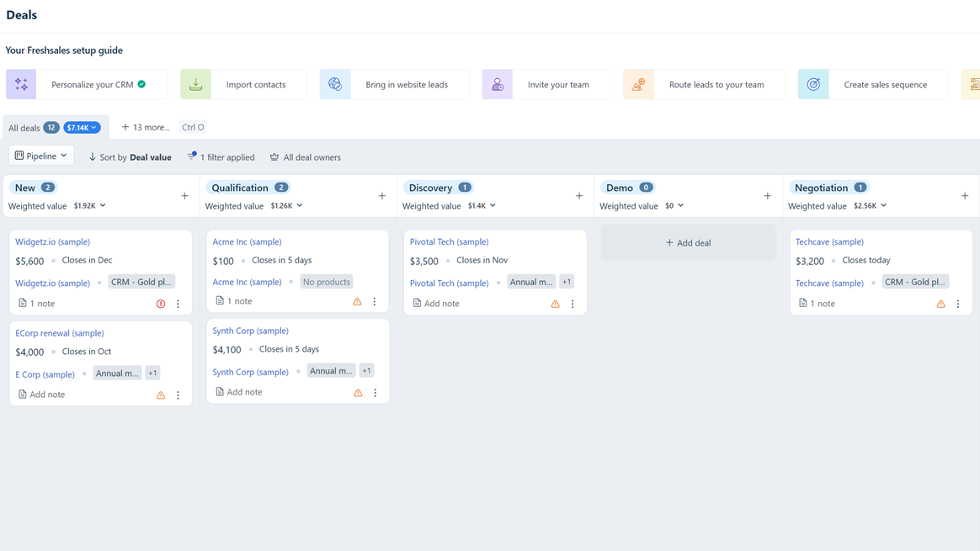
Task: View 1 note on Widgetz.io card
Action: coord(36,304)
